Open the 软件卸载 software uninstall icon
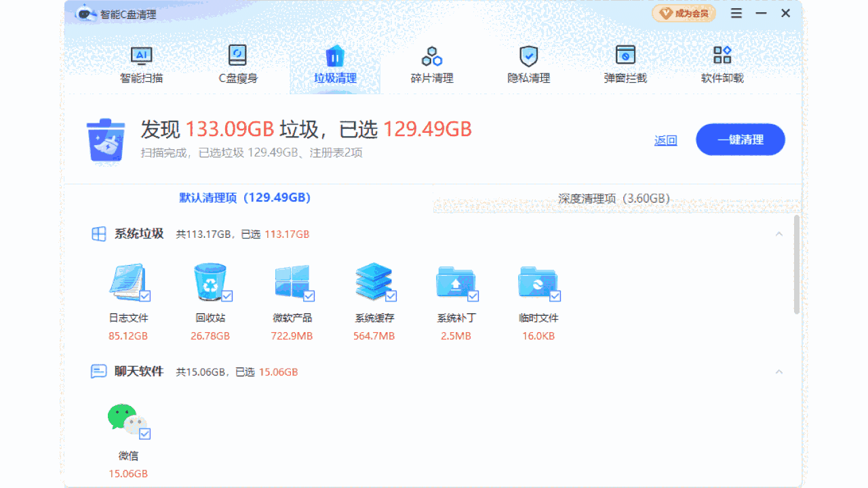 pos(722,56)
